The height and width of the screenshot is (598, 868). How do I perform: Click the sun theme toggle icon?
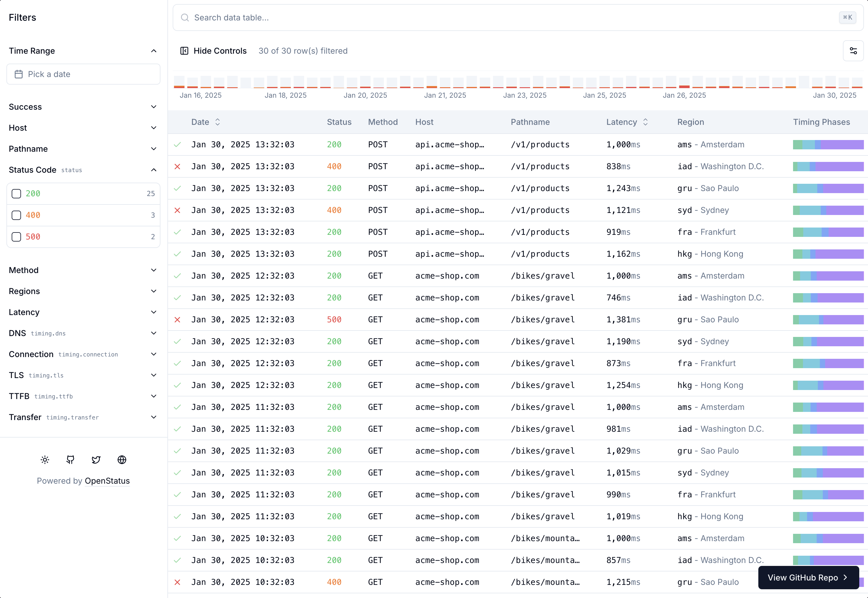[45, 460]
